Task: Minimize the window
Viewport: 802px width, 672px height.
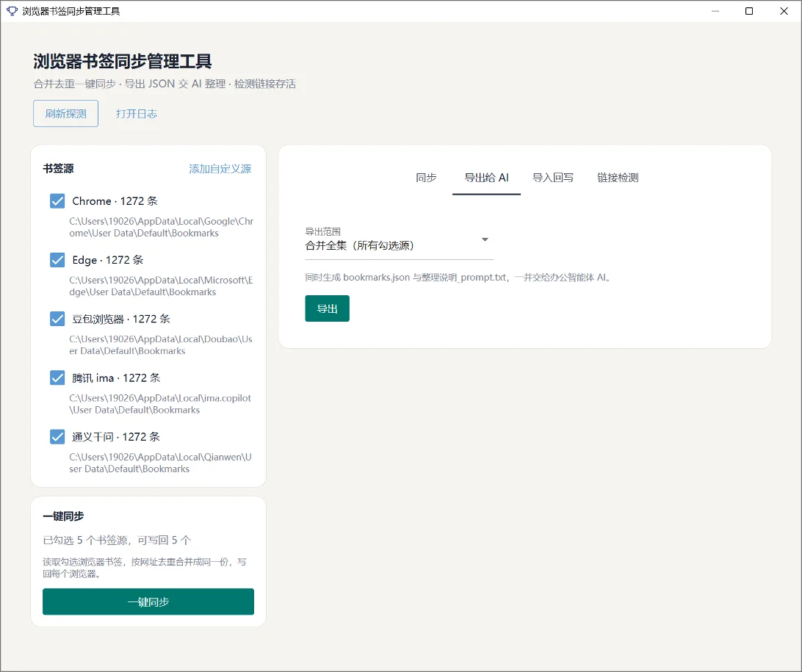Action: [715, 11]
